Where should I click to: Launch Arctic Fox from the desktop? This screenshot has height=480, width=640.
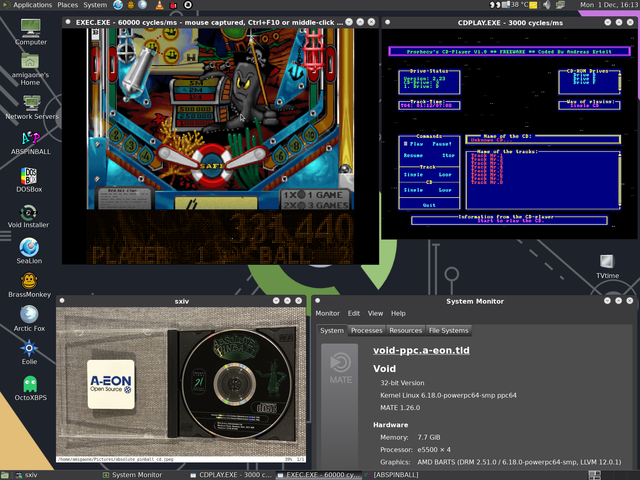pos(29,317)
